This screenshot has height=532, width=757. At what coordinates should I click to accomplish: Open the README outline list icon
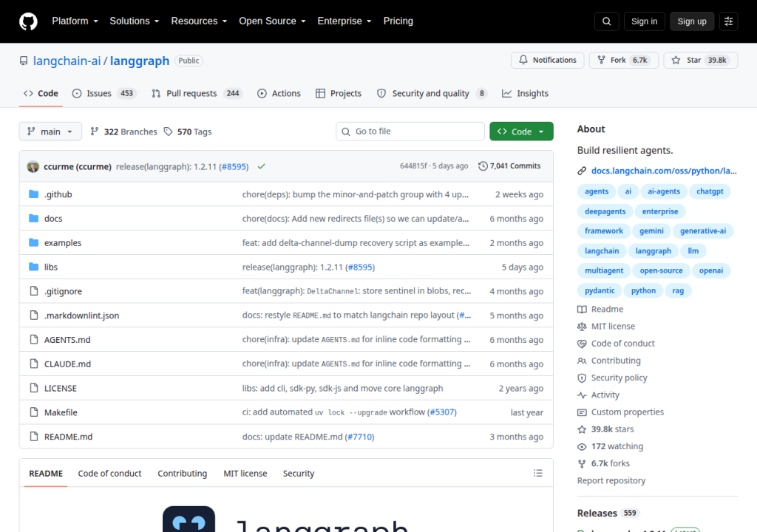pos(538,473)
